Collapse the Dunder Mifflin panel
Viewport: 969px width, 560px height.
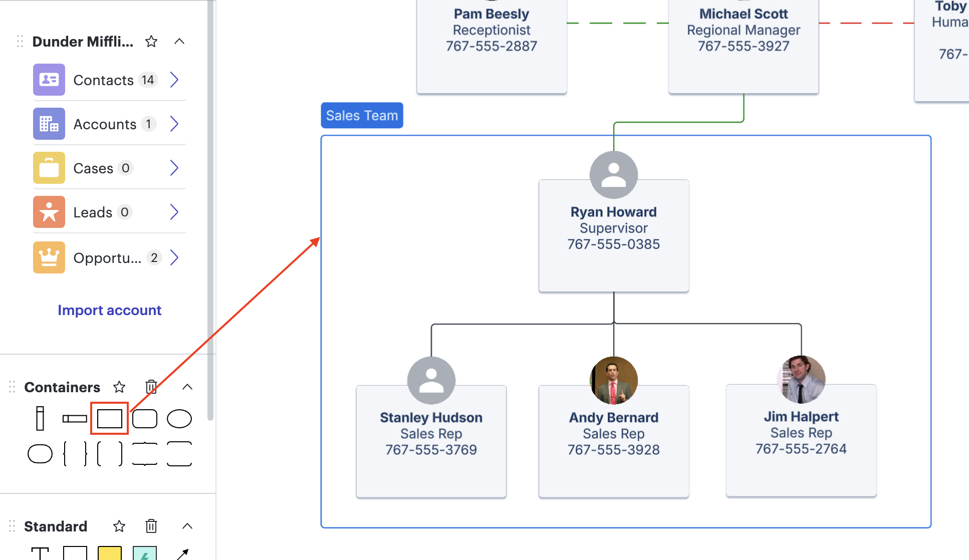click(x=179, y=41)
